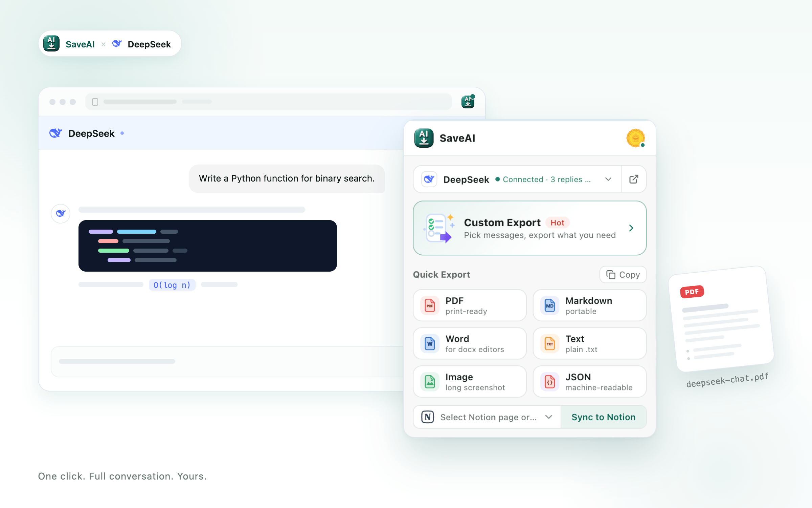The width and height of the screenshot is (812, 508).
Task: Click the Hot badge on Custom Export
Action: 557,223
